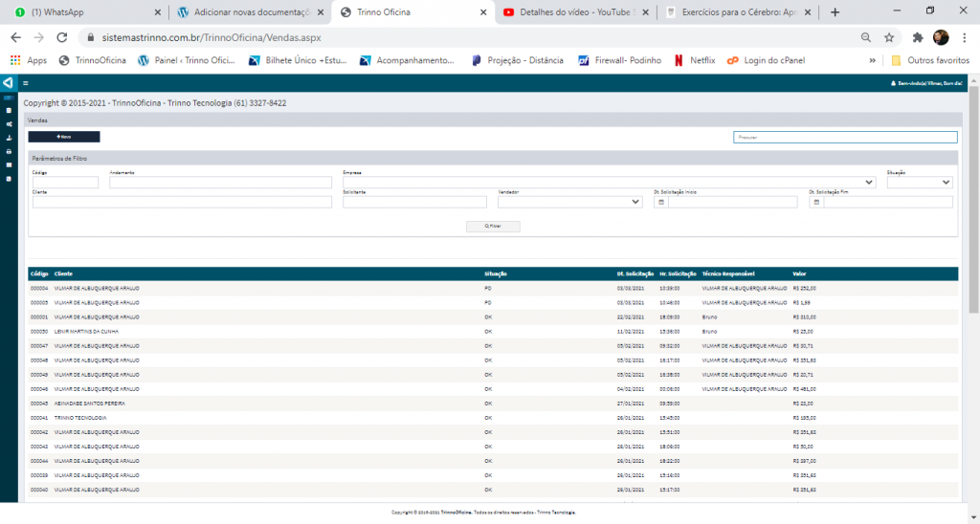This screenshot has height=524, width=980.
Task: Expand the Situação dropdown
Action: (946, 183)
